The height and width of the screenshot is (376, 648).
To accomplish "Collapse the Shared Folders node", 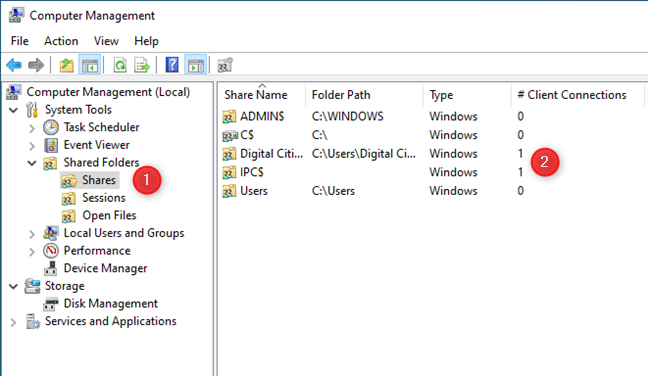I will point(32,163).
